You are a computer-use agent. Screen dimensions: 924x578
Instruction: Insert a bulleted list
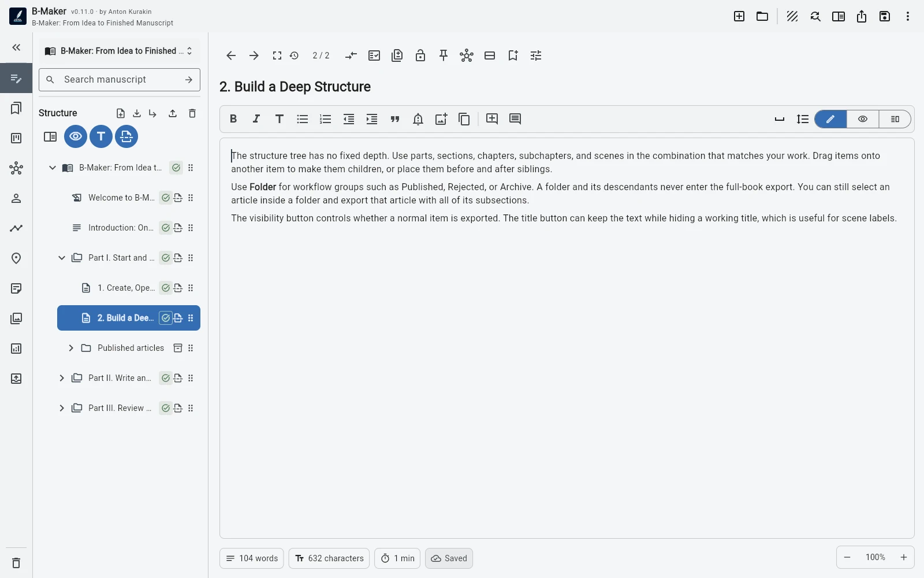[303, 119]
